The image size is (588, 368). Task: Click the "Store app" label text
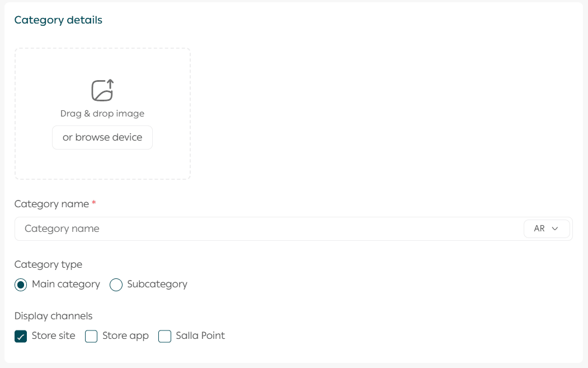point(125,336)
